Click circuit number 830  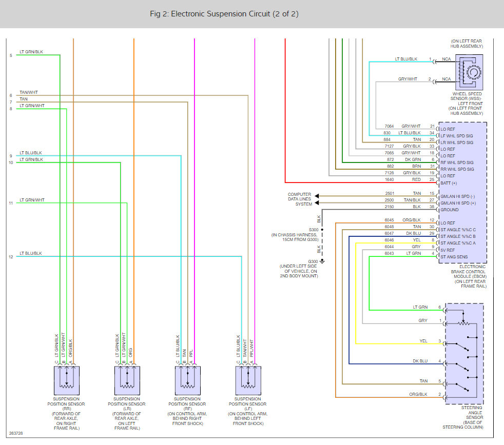click(x=386, y=133)
